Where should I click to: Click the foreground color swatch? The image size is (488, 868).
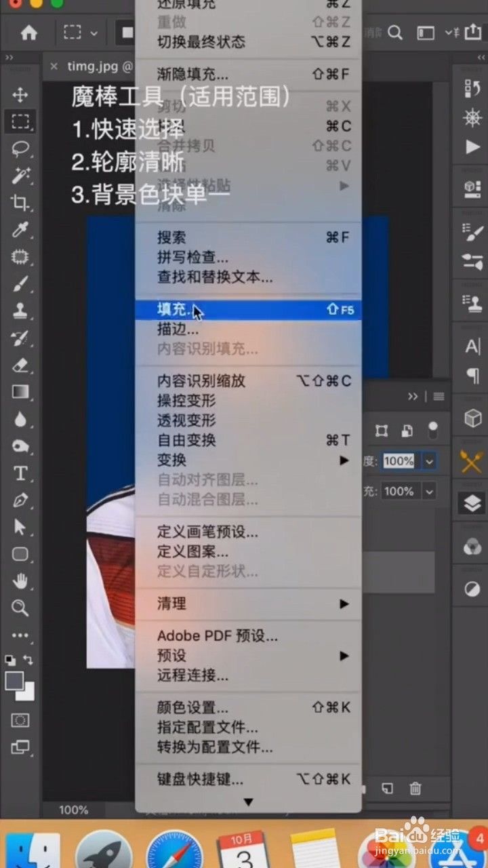point(14,680)
